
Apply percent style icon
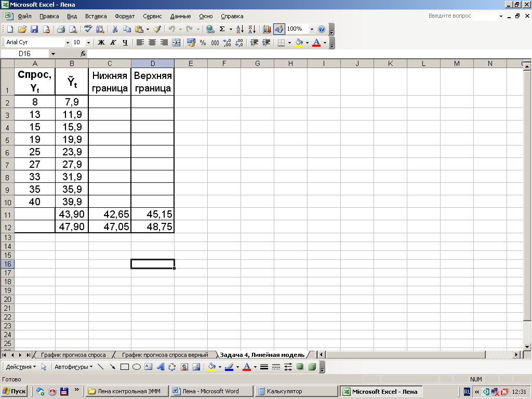click(x=203, y=43)
